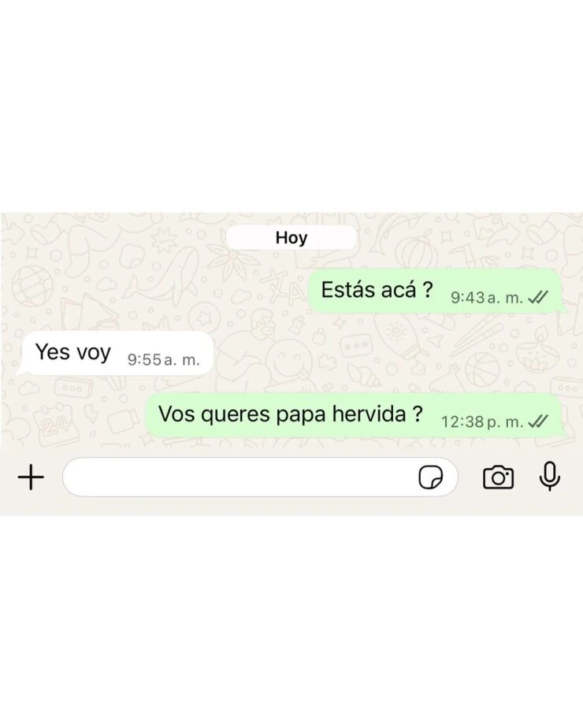Click the 12:38 p. m. timestamp
583x728 pixels.
[x=482, y=422]
